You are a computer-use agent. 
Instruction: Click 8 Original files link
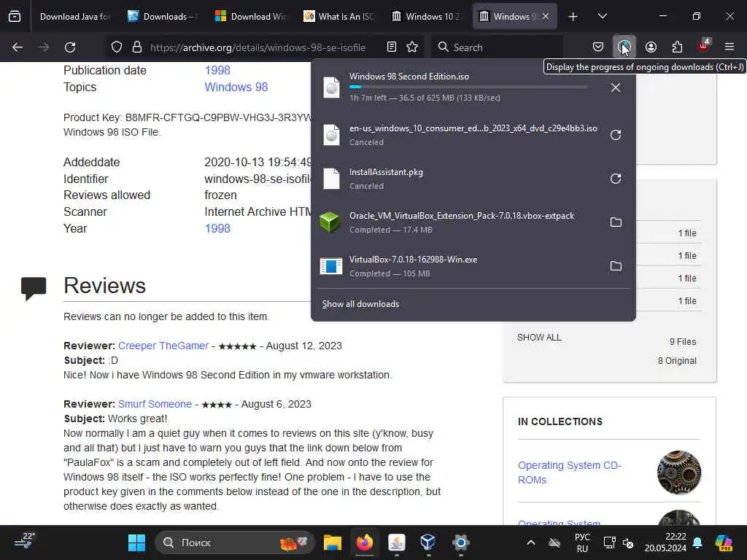tap(677, 361)
